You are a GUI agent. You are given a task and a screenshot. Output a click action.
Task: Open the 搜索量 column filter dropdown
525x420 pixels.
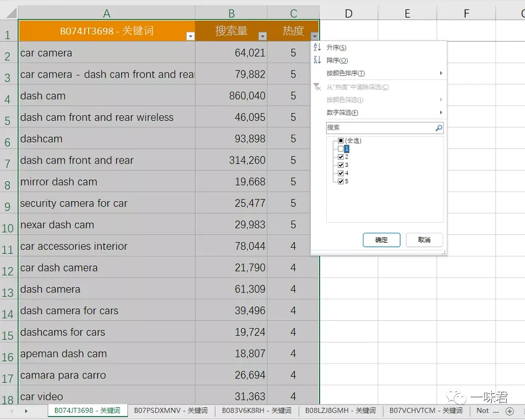pyautogui.click(x=262, y=36)
